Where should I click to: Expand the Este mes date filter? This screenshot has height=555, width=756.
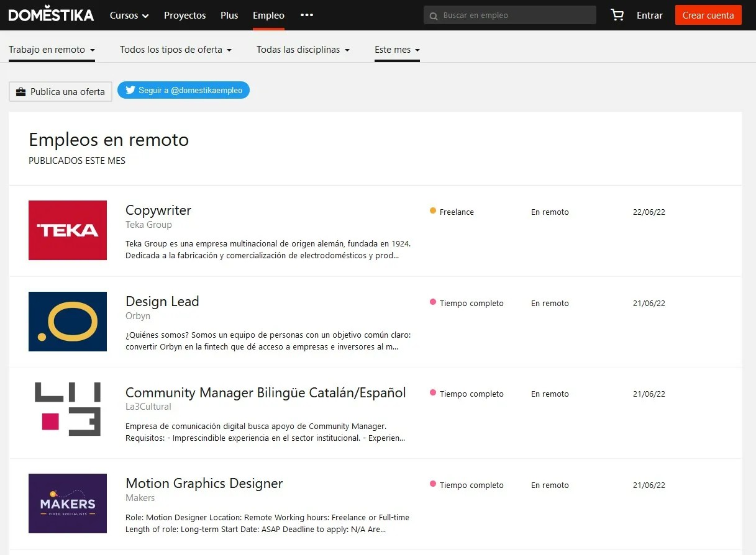point(398,50)
